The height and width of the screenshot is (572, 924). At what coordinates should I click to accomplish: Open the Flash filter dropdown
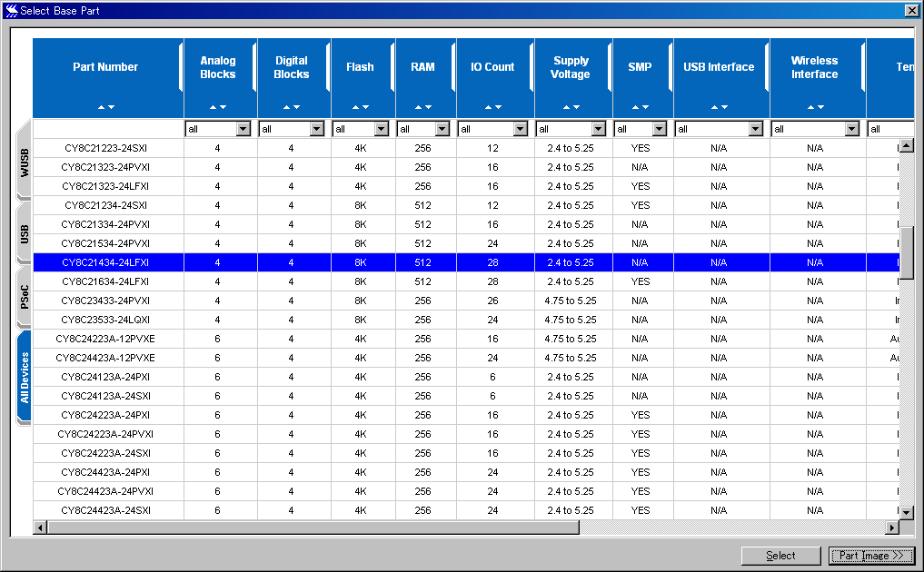[382, 129]
